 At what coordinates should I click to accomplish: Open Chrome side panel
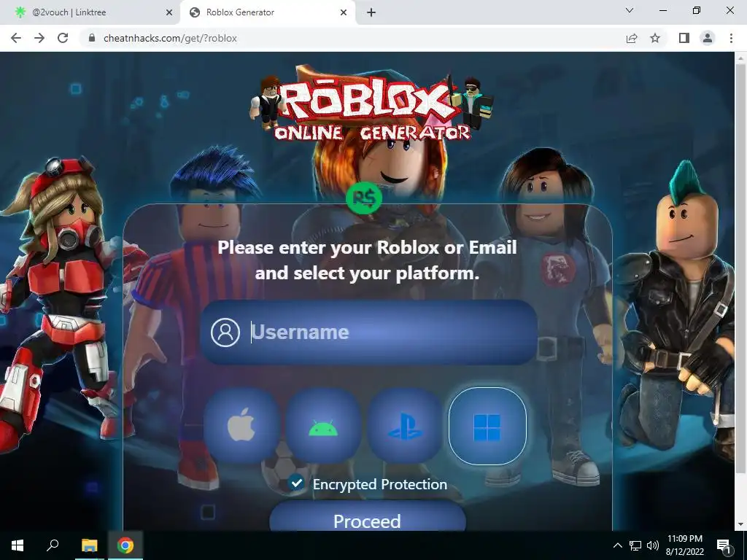pos(684,38)
